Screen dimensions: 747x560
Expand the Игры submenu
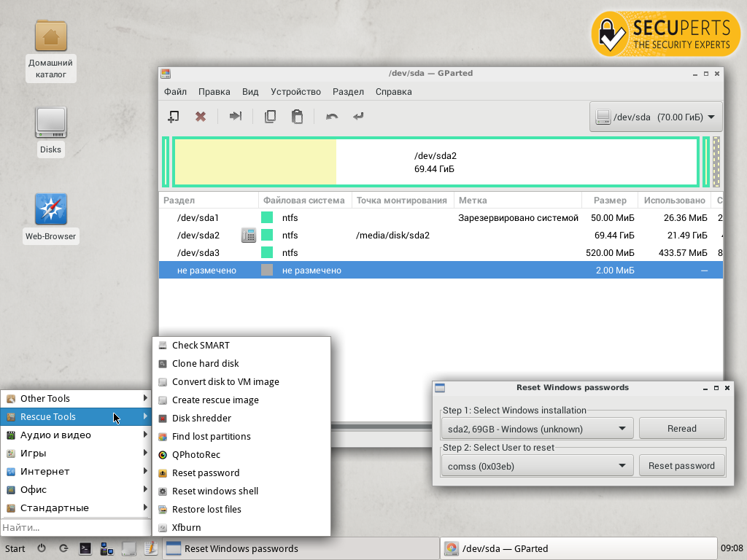(76, 453)
